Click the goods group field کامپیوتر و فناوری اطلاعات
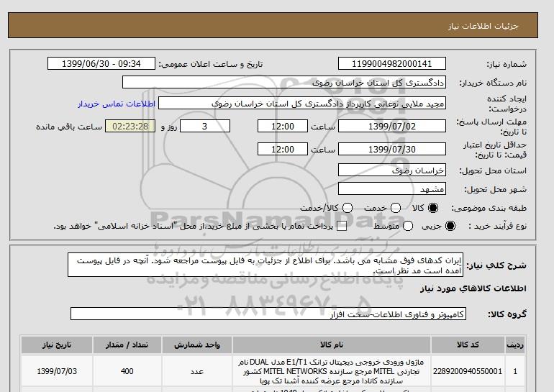 [x=268, y=314]
